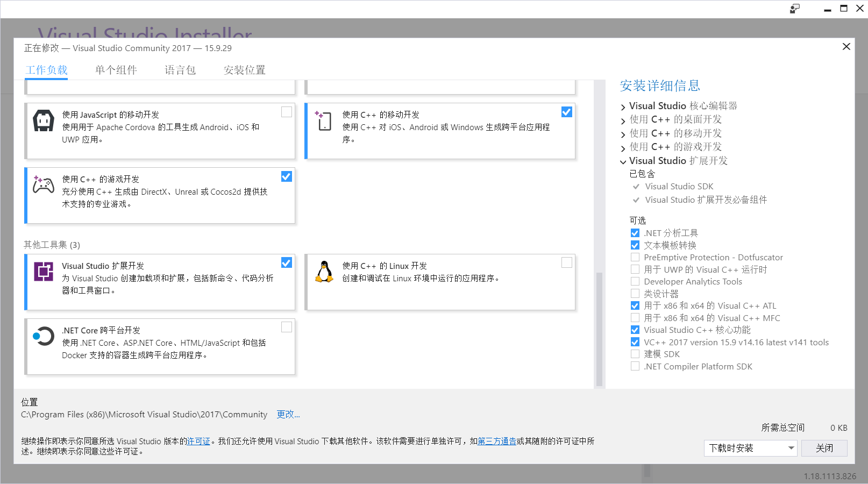This screenshot has width=868, height=484.
Task: Click the .NET Core cross-platform icon
Action: [x=44, y=336]
